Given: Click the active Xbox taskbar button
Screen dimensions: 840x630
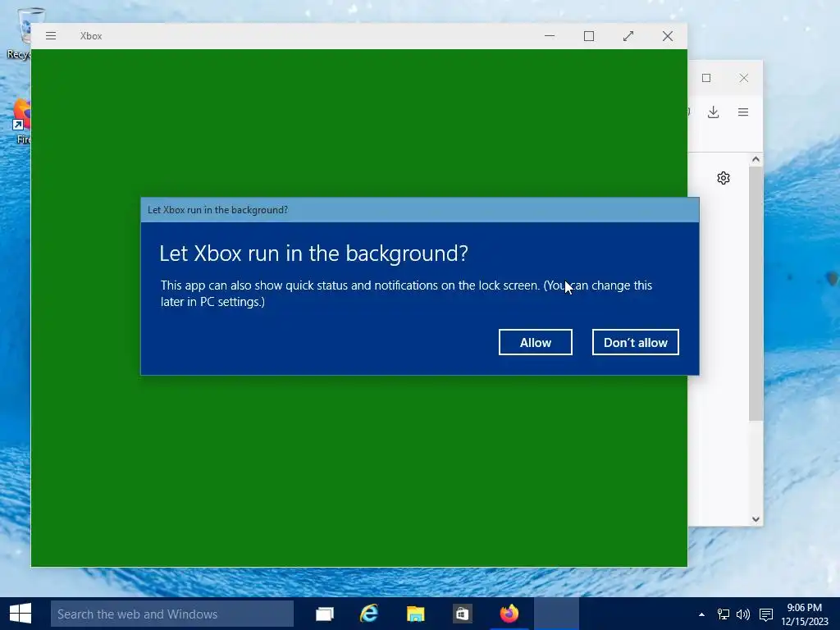Looking at the screenshot, I should [x=556, y=614].
